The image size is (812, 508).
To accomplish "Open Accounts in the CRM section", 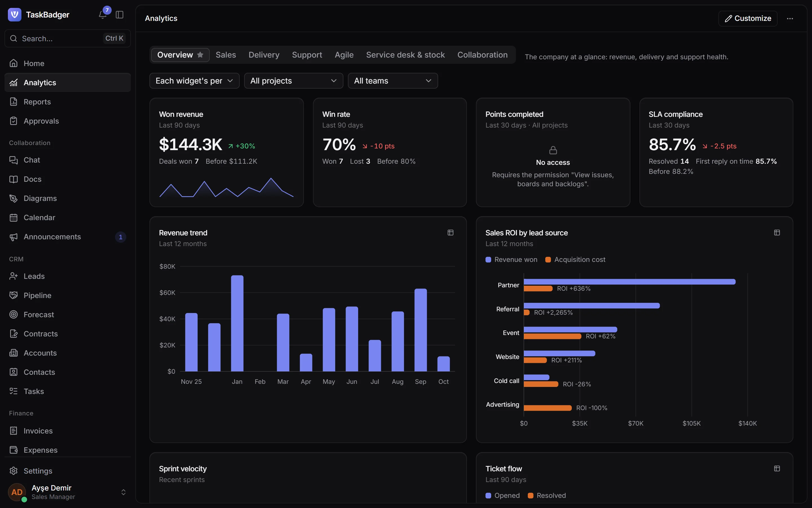I will pos(68,353).
